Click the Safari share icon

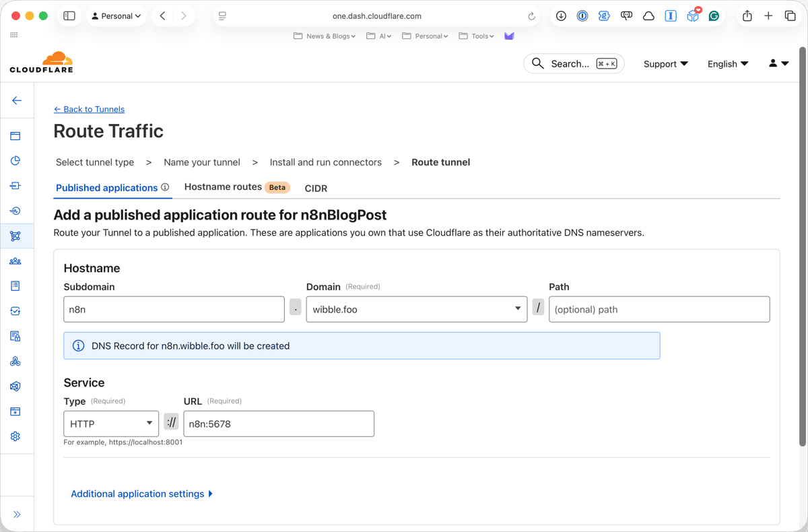tap(747, 16)
